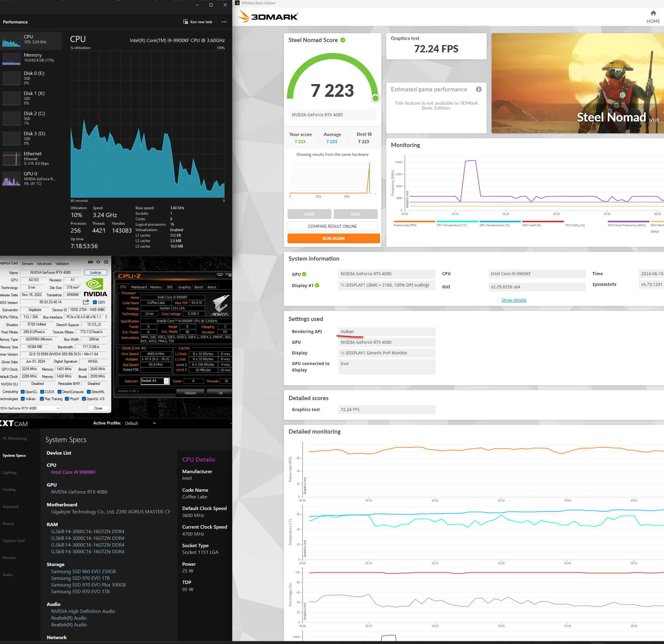Switch to Sensors tab in GPU-Z
664x644 pixels.
[x=27, y=263]
